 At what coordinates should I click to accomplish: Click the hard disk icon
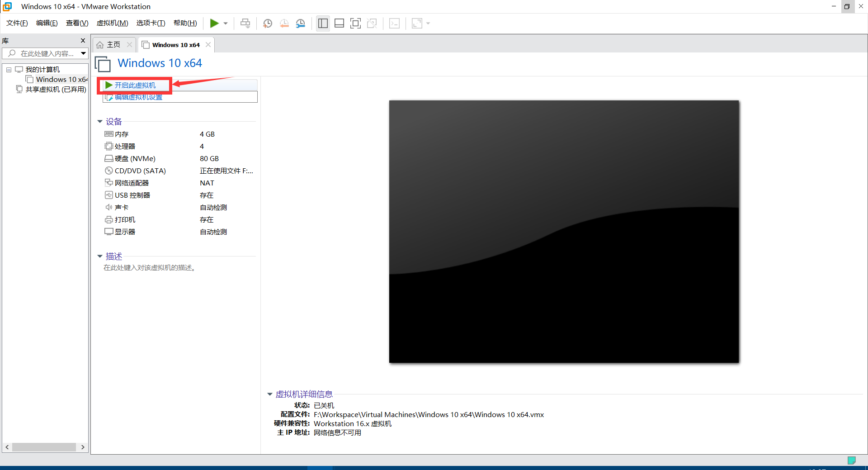108,158
